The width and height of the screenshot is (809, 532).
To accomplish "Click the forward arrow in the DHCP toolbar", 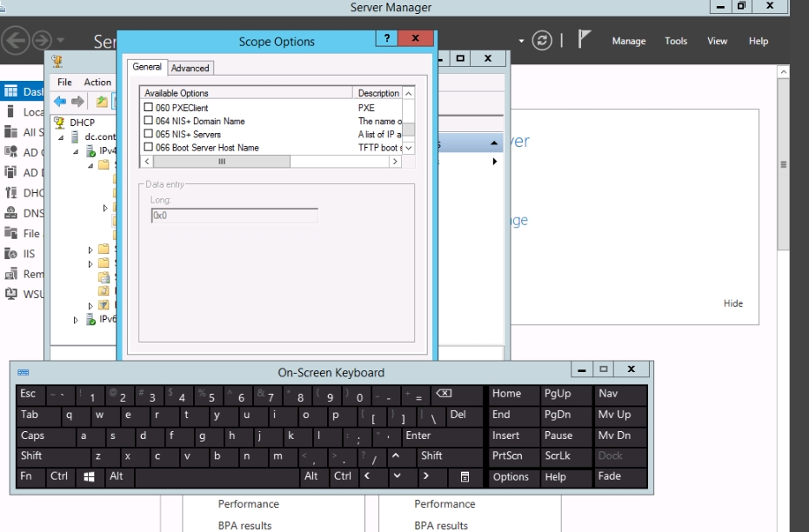I will click(x=78, y=102).
